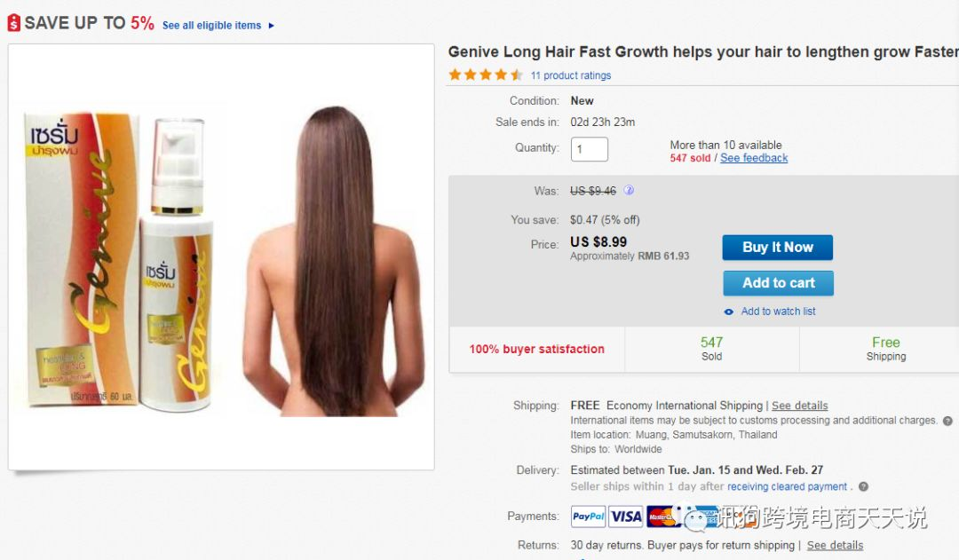Click the eye icon for watch list
959x560 pixels.
(x=728, y=312)
